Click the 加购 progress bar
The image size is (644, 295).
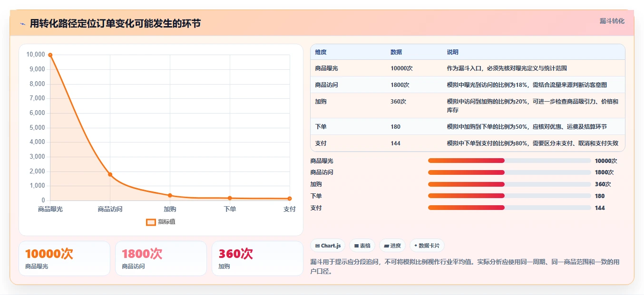tap(509, 184)
